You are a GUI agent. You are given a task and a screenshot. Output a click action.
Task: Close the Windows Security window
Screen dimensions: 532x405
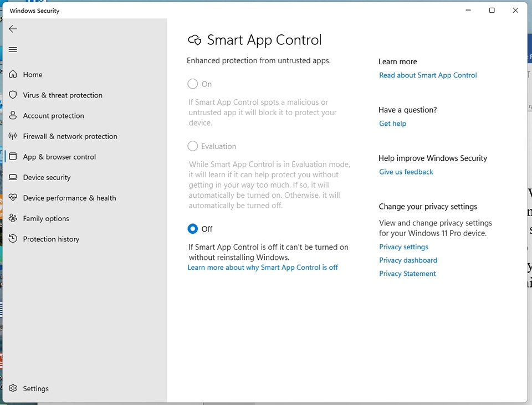tap(515, 10)
